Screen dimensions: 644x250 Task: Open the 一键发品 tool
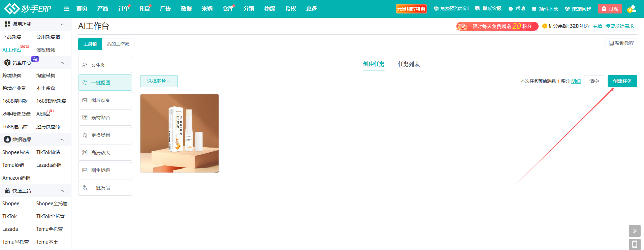coord(105,188)
